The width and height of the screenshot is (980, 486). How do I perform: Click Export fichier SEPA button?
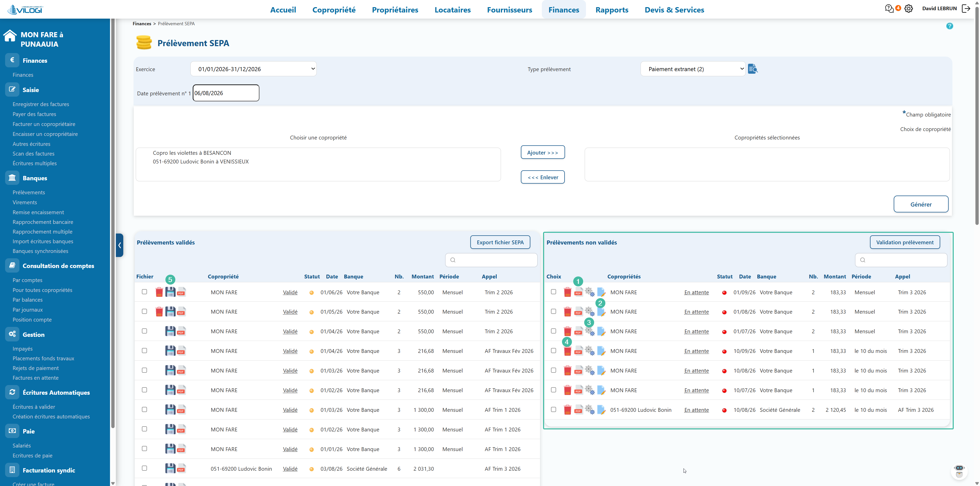tap(500, 242)
